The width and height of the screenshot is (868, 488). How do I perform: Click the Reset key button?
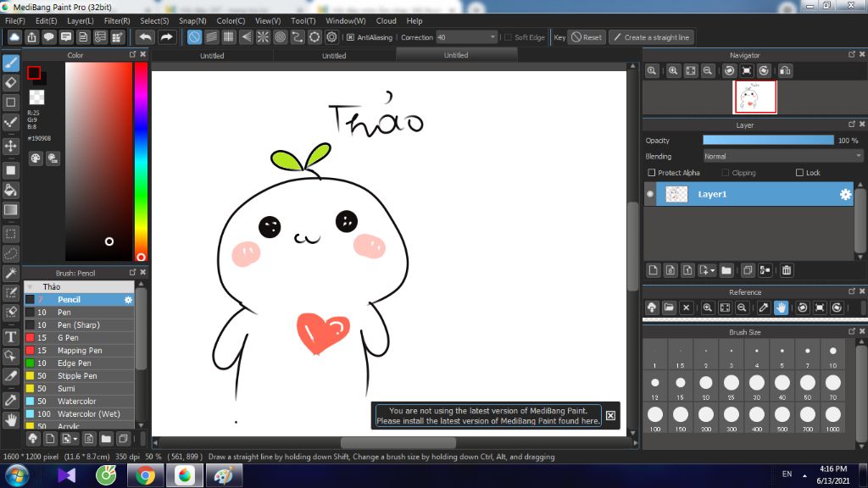587,37
